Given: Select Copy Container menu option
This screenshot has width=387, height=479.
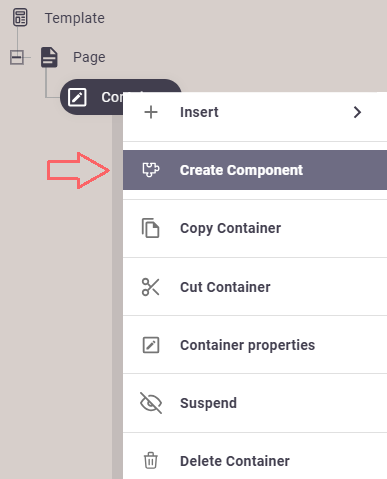Looking at the screenshot, I should [255, 228].
